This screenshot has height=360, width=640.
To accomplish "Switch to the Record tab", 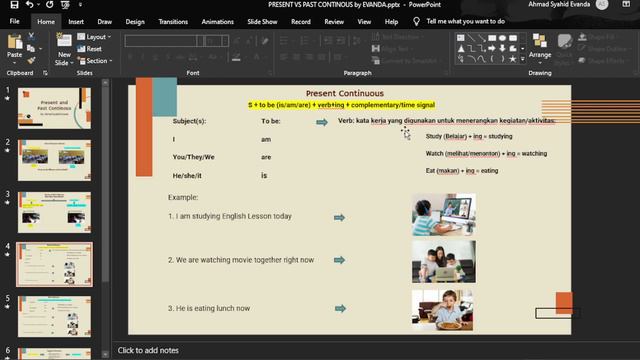I will (x=301, y=22).
